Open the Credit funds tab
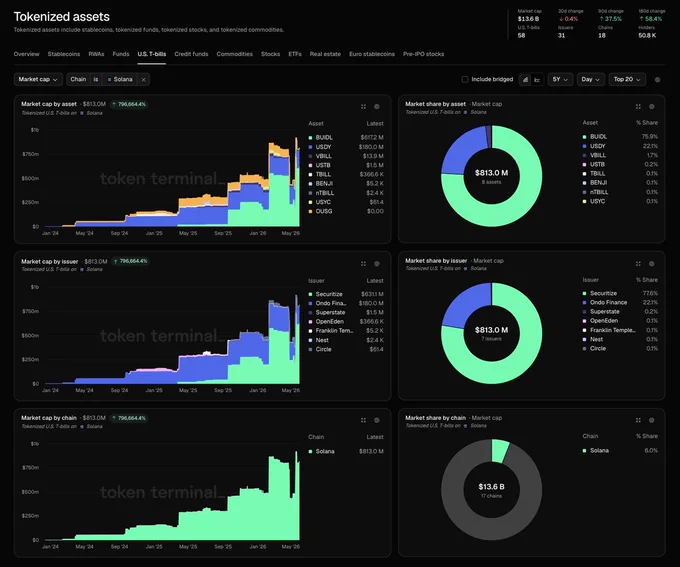 [191, 54]
